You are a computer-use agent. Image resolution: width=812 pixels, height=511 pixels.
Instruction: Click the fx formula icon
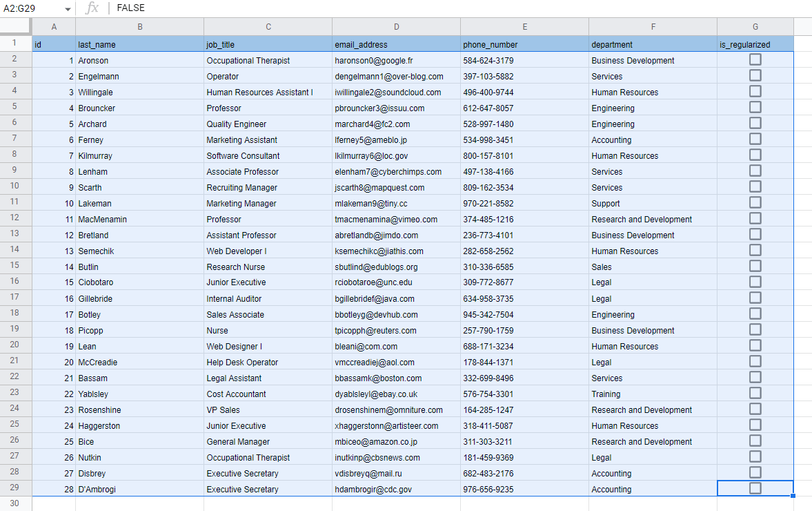(x=92, y=8)
